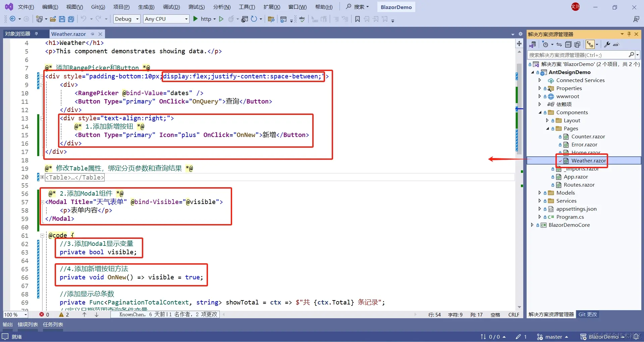Click the 搜索 search button in title bar
This screenshot has height=342, width=644.
click(x=358, y=7)
